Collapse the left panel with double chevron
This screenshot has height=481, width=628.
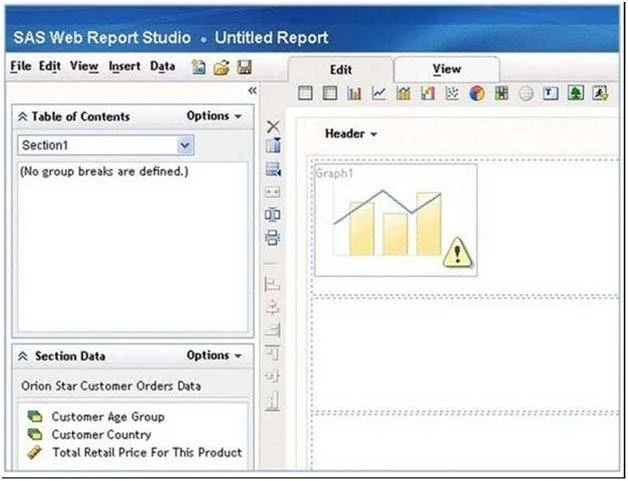(x=252, y=91)
